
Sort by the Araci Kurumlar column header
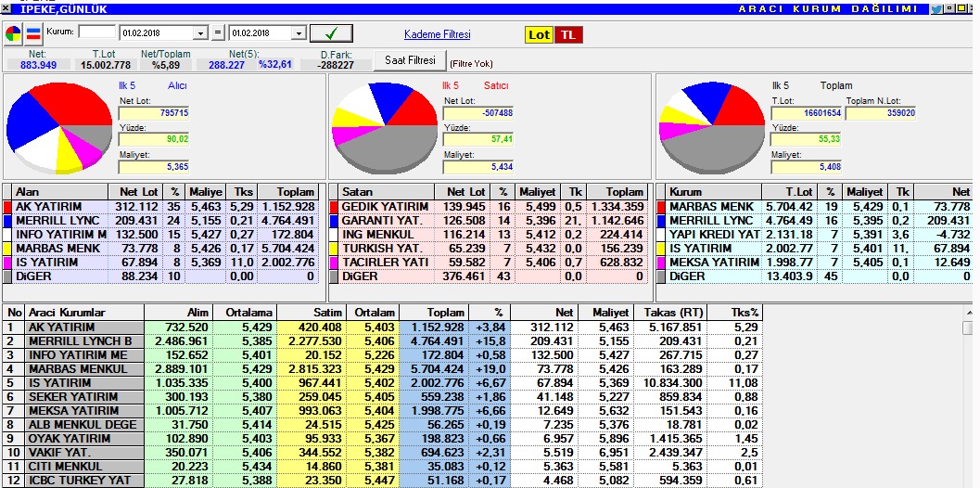84,313
